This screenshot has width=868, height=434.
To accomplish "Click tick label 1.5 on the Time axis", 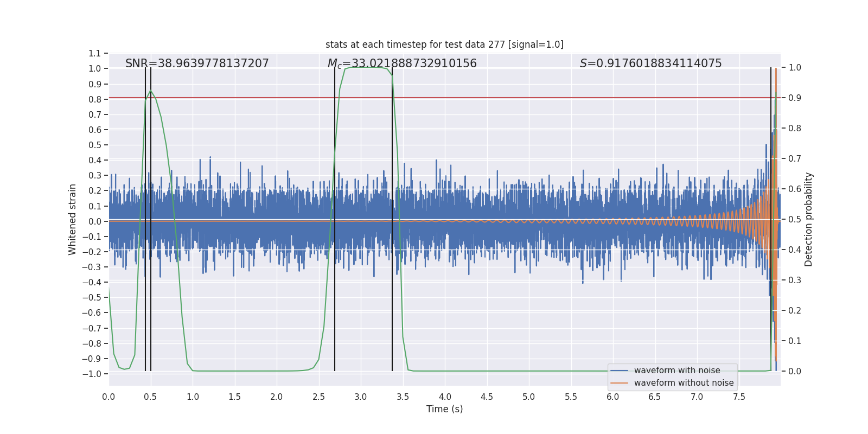I will click(235, 397).
